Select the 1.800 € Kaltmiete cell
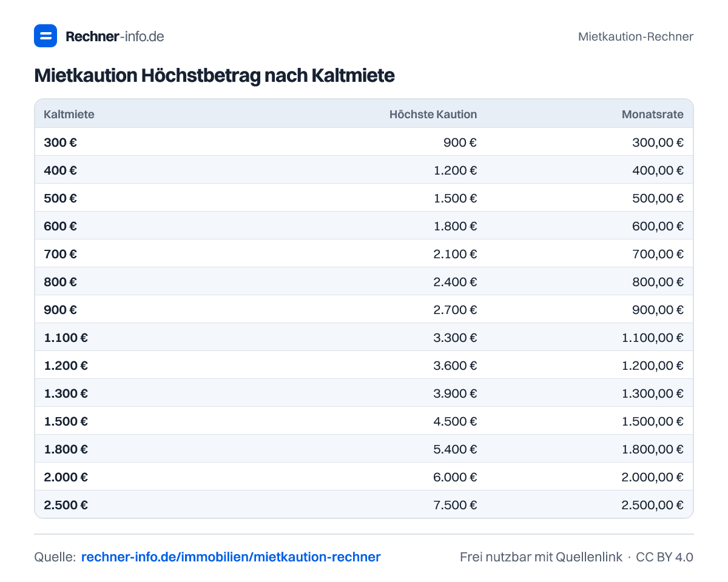The width and height of the screenshot is (728, 582). 66,449
